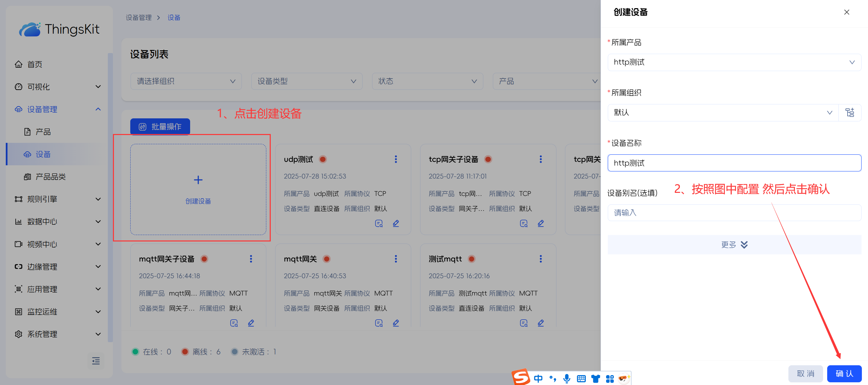Click the organization tree icon beside 默认
868x385 pixels.
[x=850, y=113]
